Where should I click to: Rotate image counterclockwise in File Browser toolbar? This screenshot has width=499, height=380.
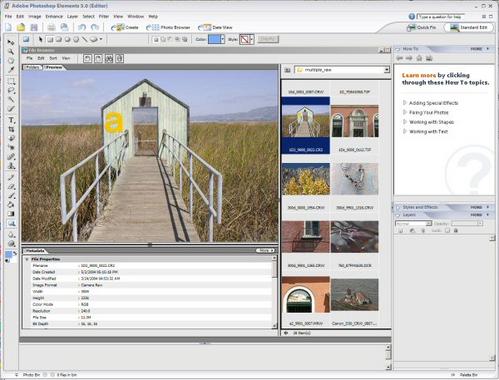click(x=87, y=59)
